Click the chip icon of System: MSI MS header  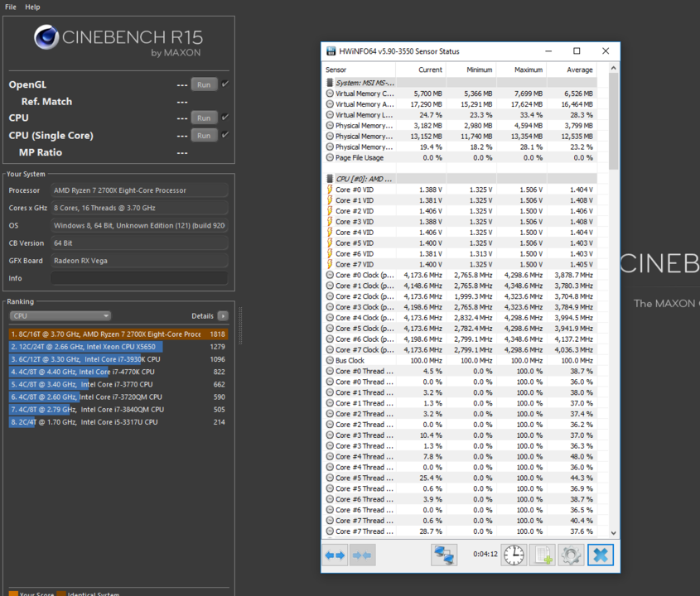click(330, 83)
